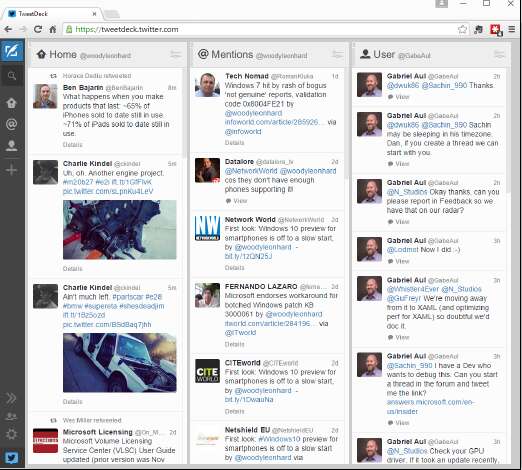Image resolution: width=522 pixels, height=470 pixels.
Task: Click the Chrome user profile button in title bar
Action: pos(441,3)
